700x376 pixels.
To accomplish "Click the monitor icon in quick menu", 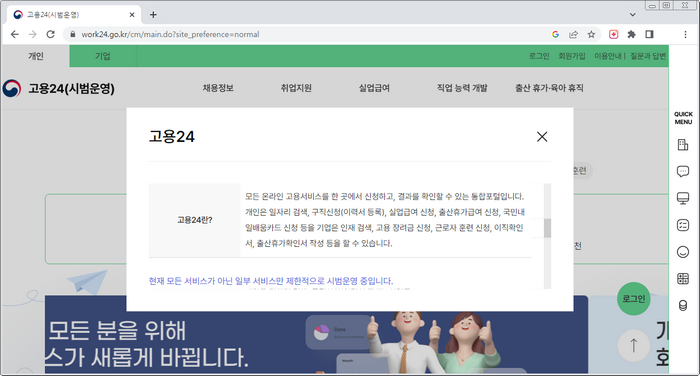I will tap(683, 198).
